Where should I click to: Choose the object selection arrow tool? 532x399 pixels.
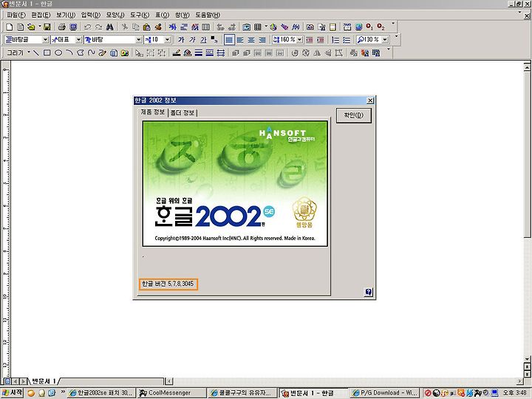click(x=139, y=52)
